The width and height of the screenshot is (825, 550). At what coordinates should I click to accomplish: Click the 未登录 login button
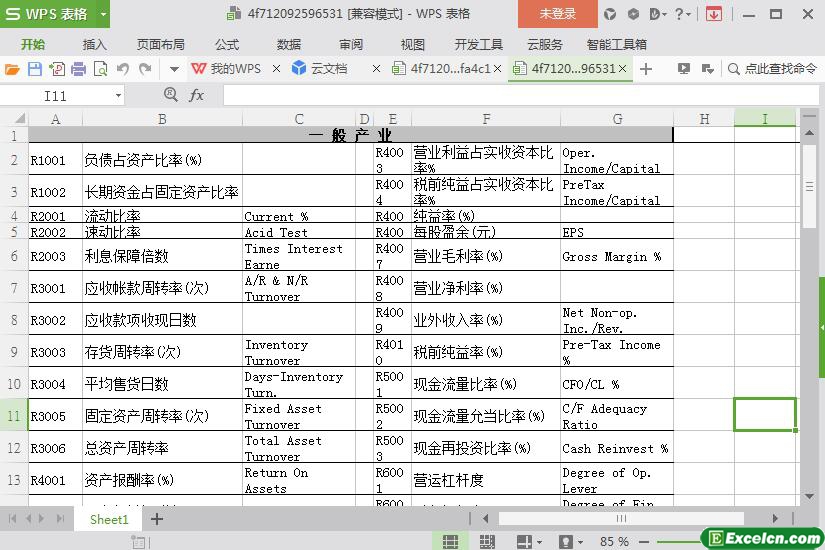click(x=557, y=14)
